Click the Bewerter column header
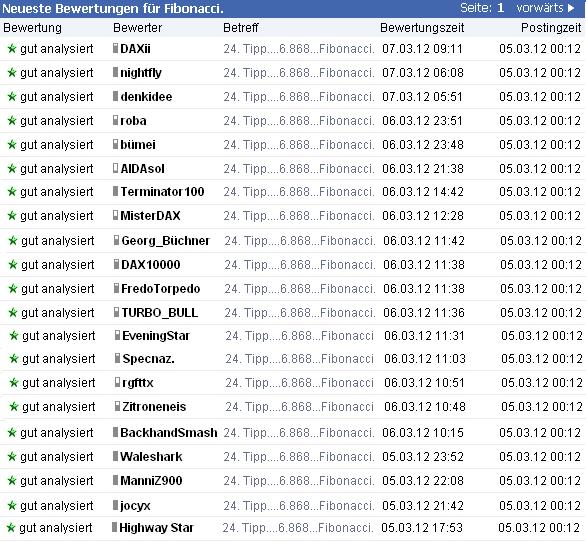Image resolution: width=586 pixels, height=542 pixels. point(138,28)
